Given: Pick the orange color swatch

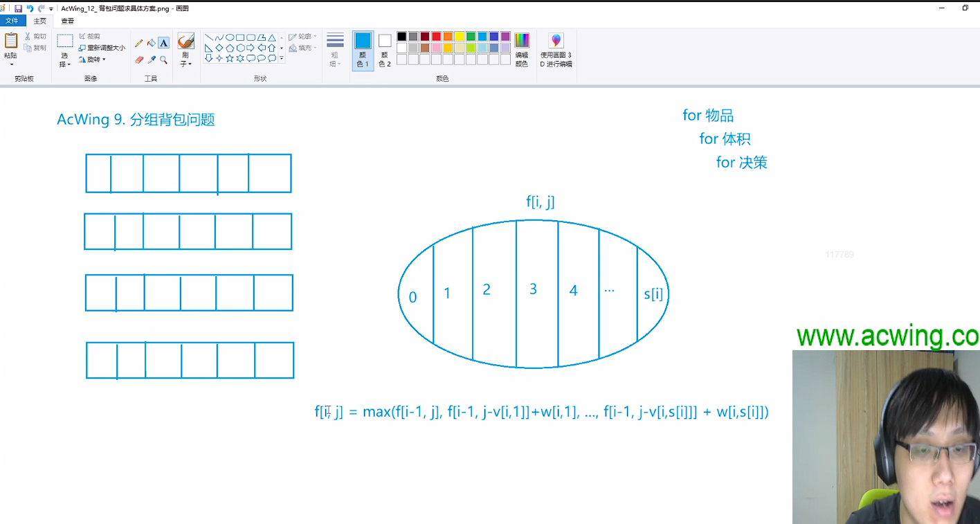Looking at the screenshot, I should click(448, 37).
